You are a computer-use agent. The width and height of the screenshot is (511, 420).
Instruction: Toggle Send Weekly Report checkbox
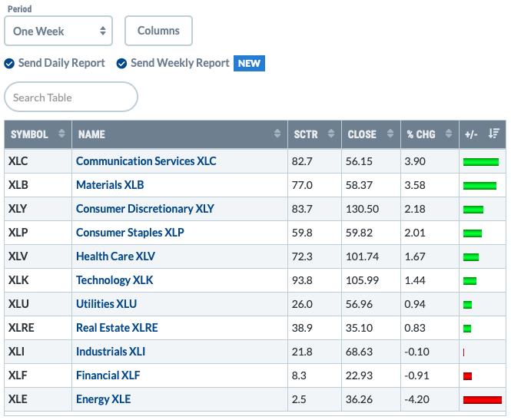[x=121, y=64]
